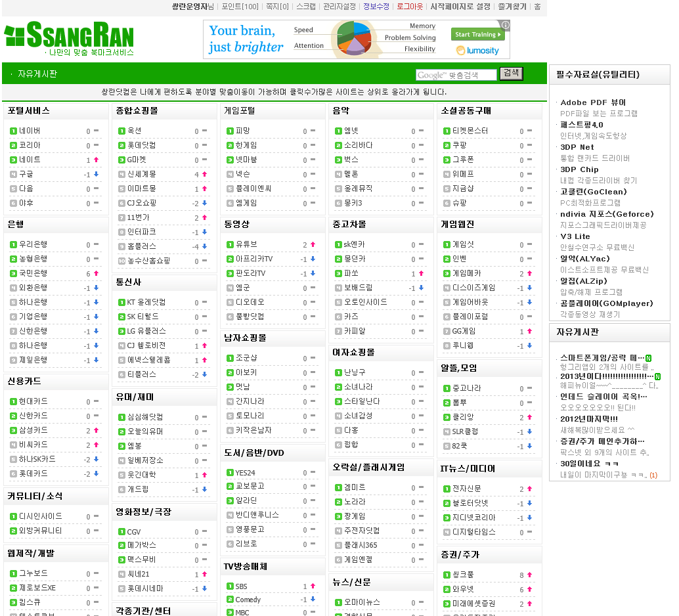Click the down arrow beside 홈플러스
679x616 pixels.
[204, 246]
